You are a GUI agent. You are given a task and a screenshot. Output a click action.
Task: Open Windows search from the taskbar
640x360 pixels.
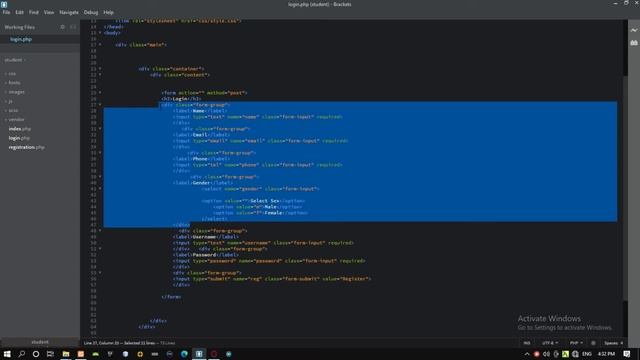click(22, 354)
